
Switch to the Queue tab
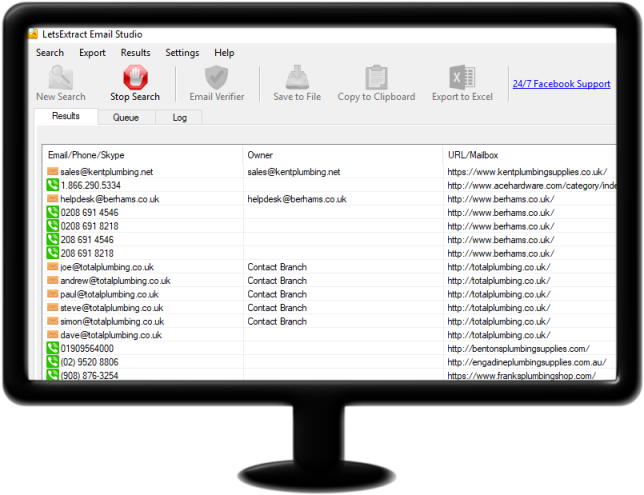[126, 117]
